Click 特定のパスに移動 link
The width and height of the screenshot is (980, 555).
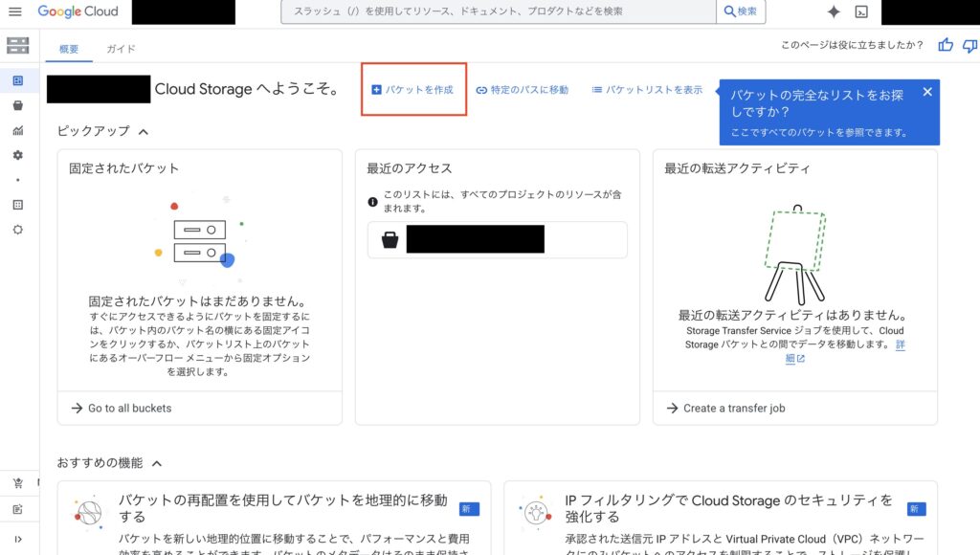pyautogui.click(x=522, y=90)
